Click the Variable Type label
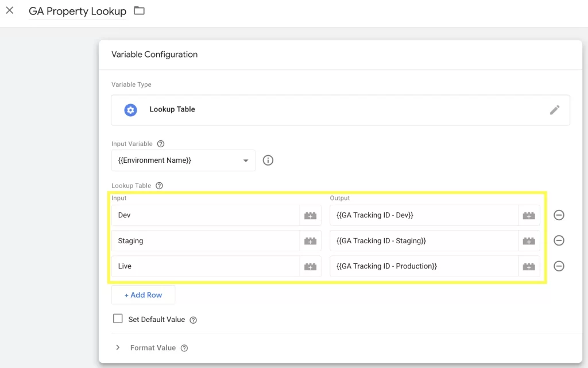 click(x=131, y=85)
